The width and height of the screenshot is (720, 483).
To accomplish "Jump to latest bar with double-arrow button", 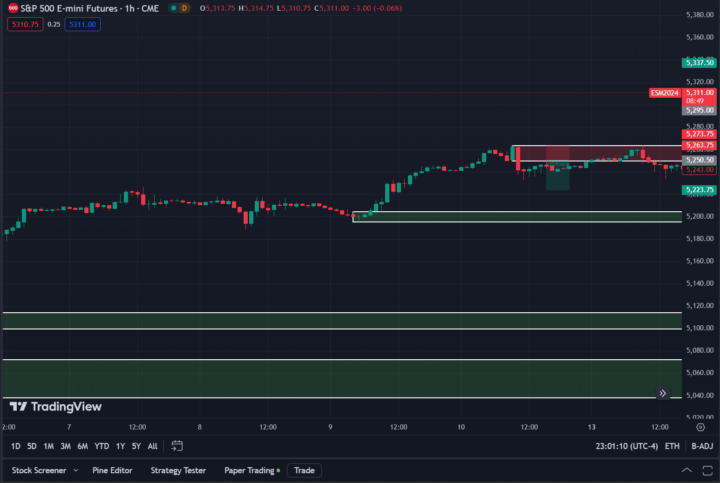I will (663, 393).
